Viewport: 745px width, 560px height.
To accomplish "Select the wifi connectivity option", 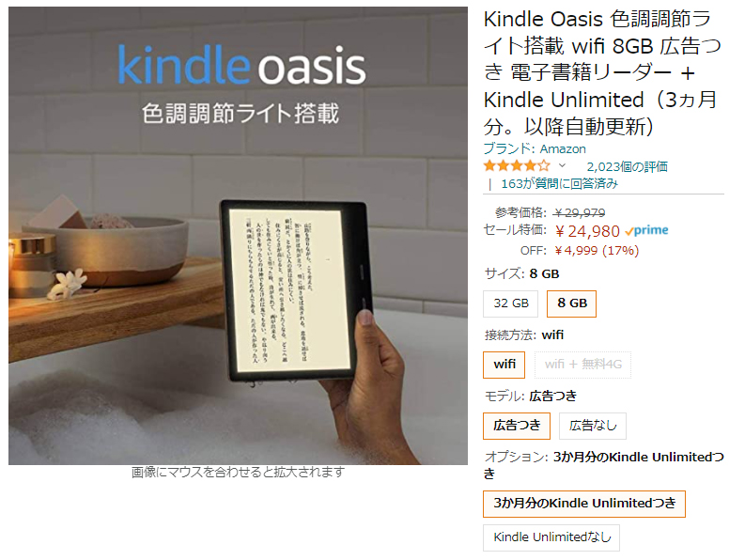I will (504, 365).
